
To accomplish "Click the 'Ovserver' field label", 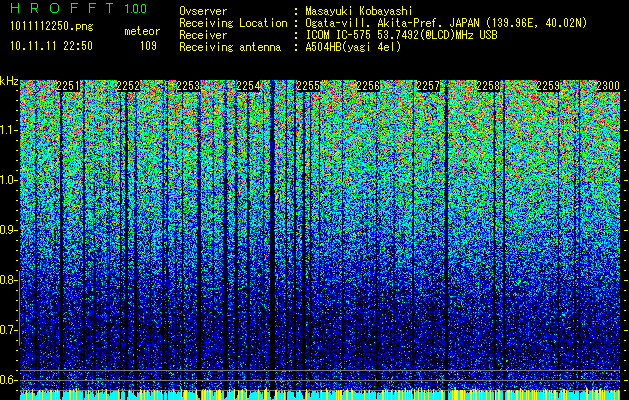I will 203,11.
